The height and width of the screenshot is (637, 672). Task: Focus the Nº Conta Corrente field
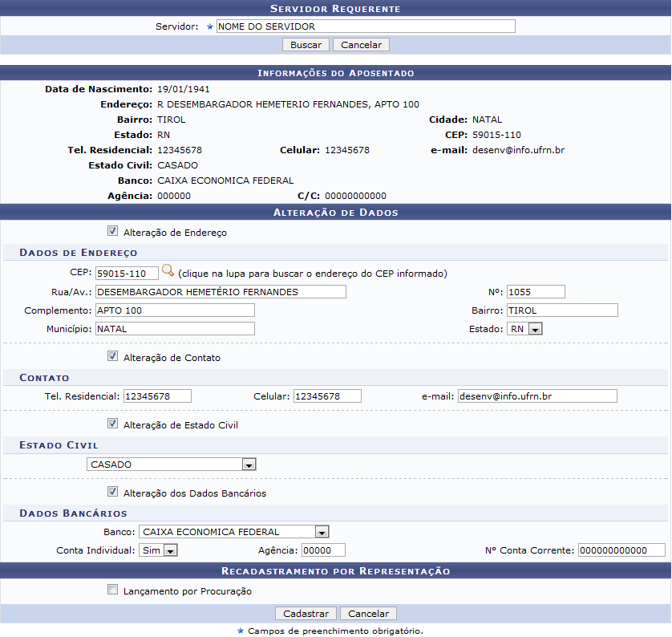[x=621, y=550]
